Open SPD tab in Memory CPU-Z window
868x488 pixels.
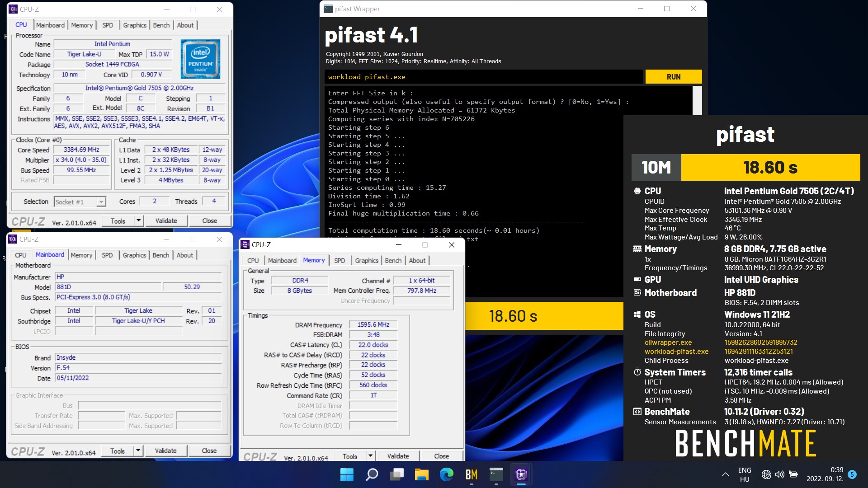coord(340,261)
